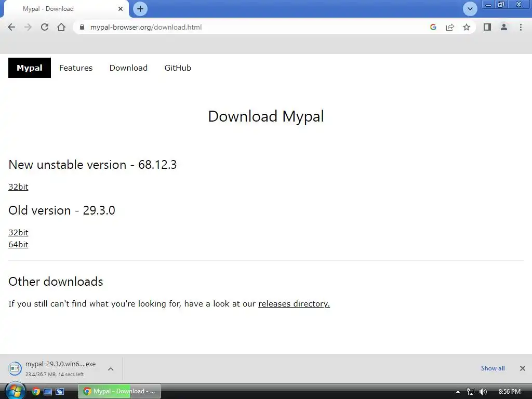Open the Chrome three-dot menu
Viewport: 532px width, 399px height.
click(x=521, y=27)
